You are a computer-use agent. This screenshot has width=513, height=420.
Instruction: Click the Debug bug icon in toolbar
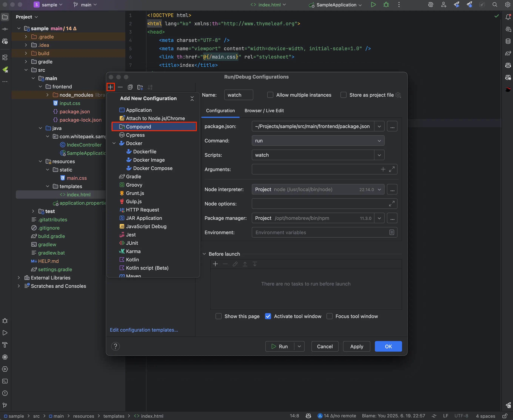(x=386, y=5)
